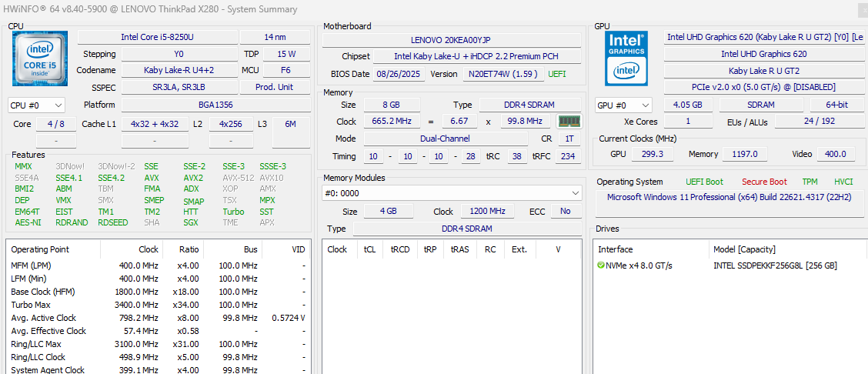868x374 pixels.
Task: Expand the Memory Modules #0: 0000 dropdown
Action: 452,193
